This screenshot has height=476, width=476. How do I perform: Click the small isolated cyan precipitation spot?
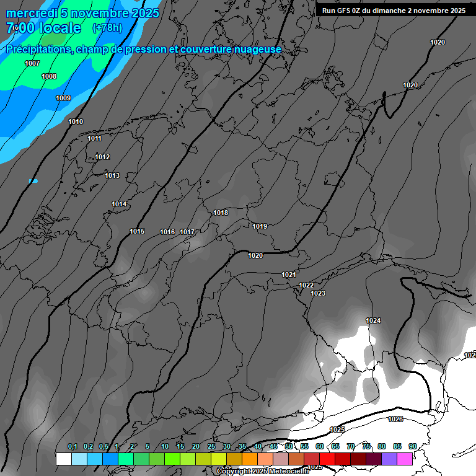click(33, 181)
